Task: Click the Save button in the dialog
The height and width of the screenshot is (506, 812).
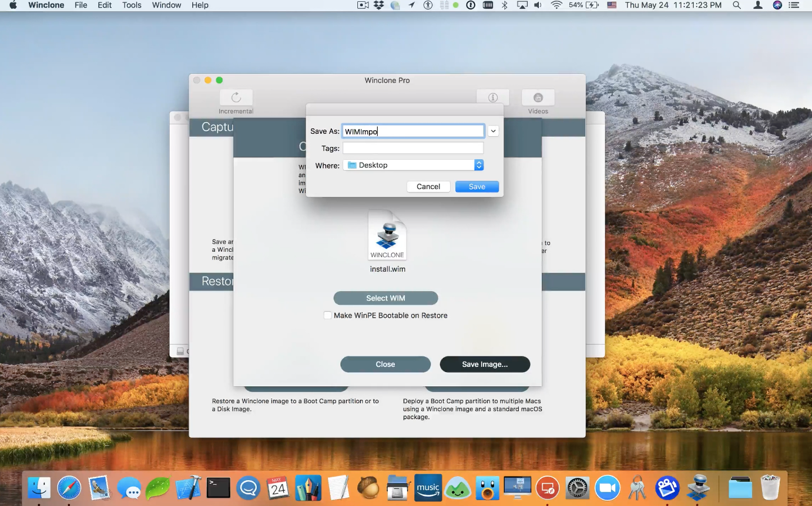Action: click(x=477, y=187)
